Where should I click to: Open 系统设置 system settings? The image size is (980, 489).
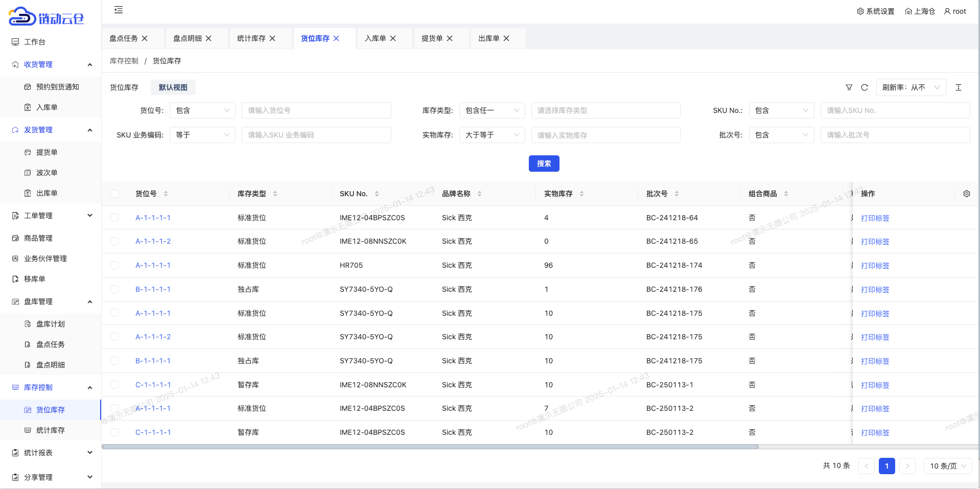(x=876, y=11)
